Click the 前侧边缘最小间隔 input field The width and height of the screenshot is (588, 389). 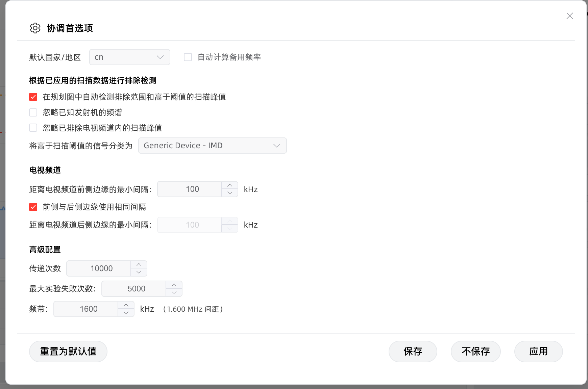[190, 189]
